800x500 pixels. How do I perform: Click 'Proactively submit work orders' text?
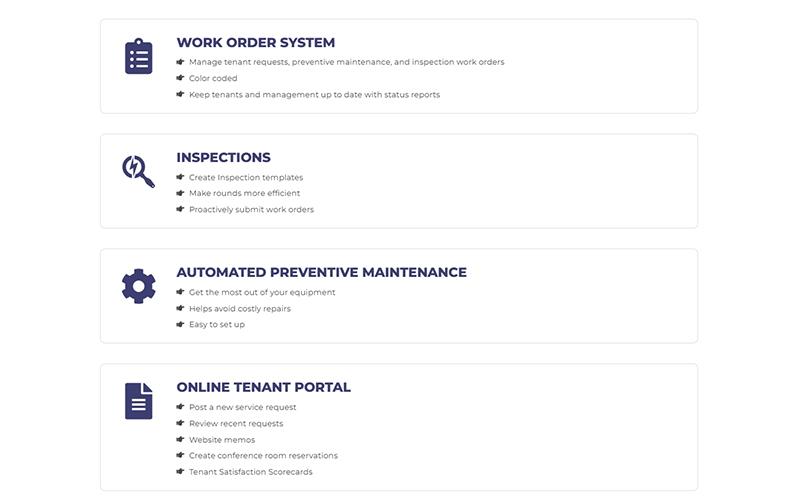[251, 210]
